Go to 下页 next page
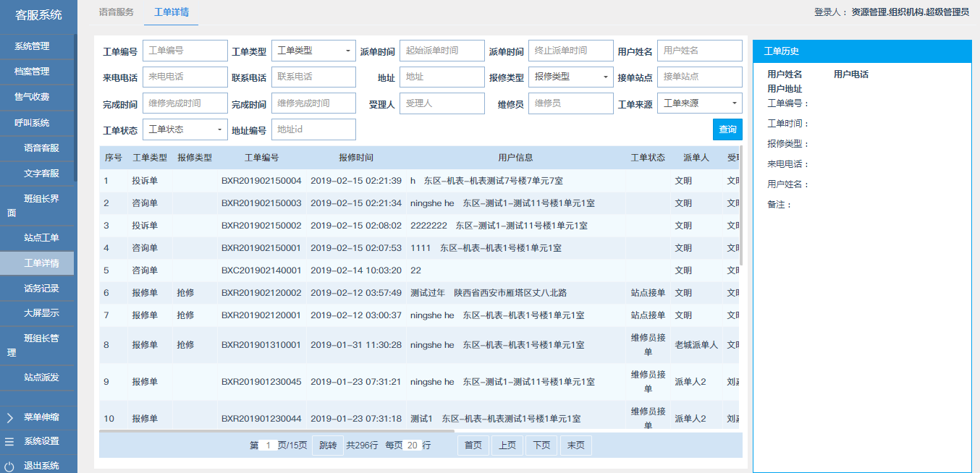This screenshot has height=473, width=980. (x=541, y=446)
